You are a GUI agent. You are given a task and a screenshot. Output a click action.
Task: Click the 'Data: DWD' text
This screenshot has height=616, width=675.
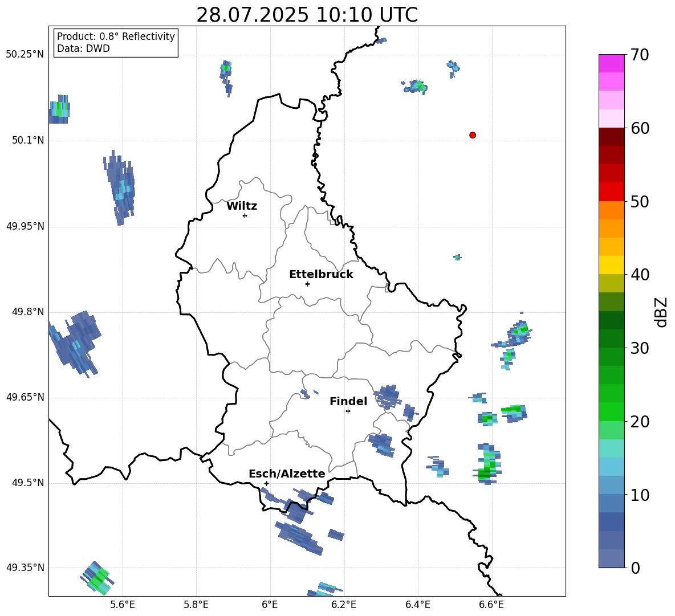click(x=83, y=48)
